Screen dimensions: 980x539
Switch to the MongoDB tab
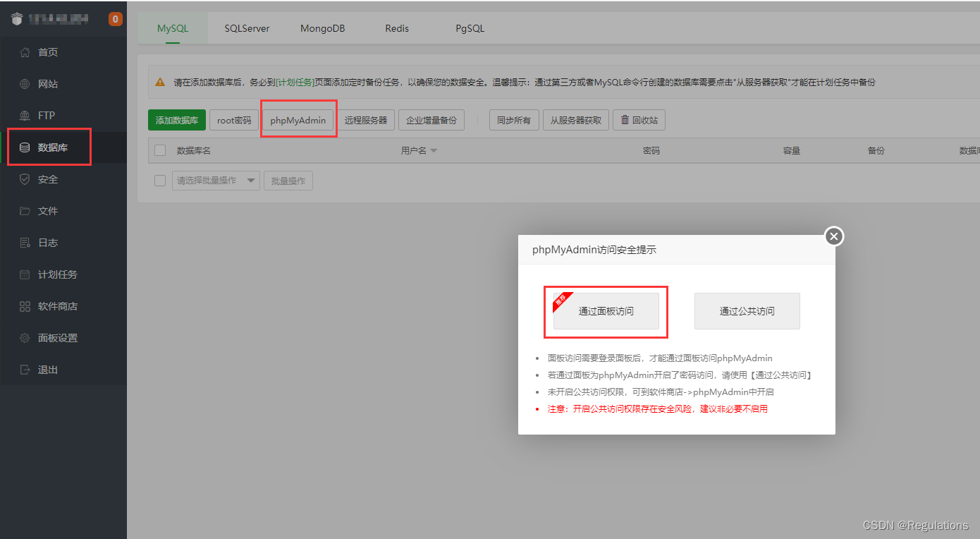pos(322,29)
